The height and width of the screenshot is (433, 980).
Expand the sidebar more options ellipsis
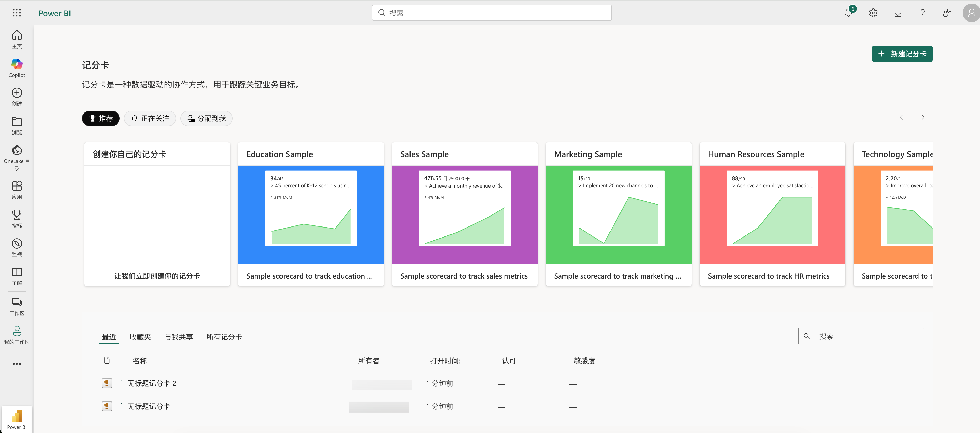tap(17, 364)
